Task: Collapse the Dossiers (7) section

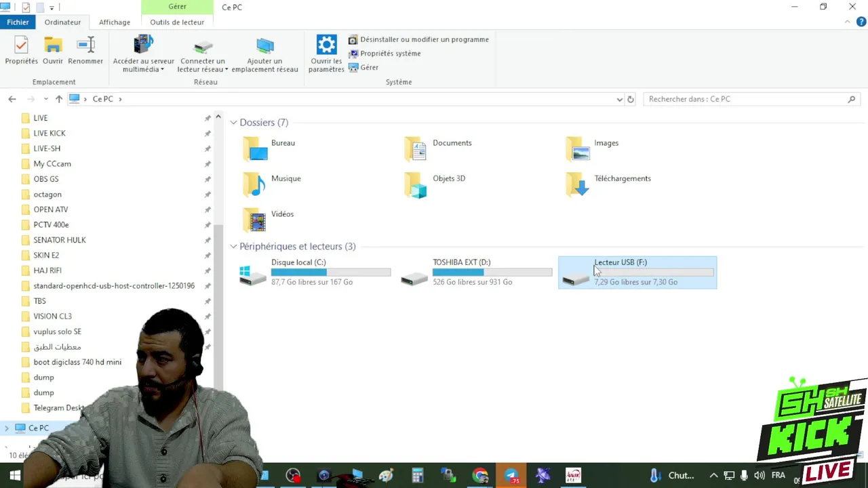Action: [233, 123]
